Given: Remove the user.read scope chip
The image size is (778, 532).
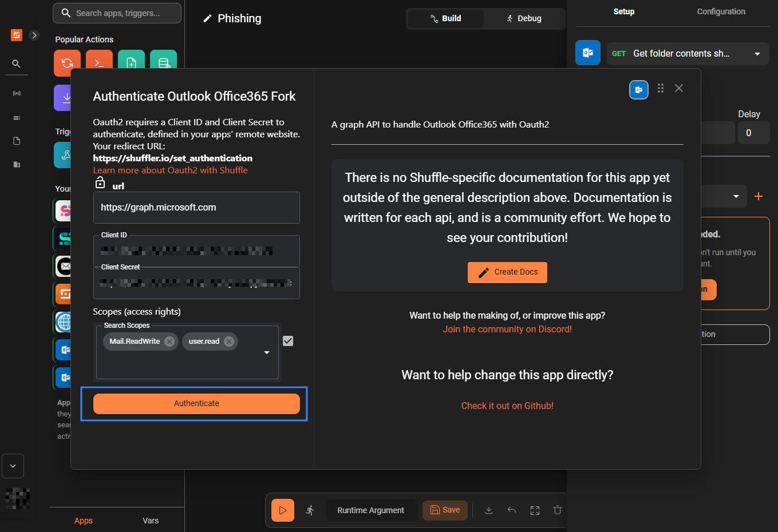Looking at the screenshot, I should [229, 342].
